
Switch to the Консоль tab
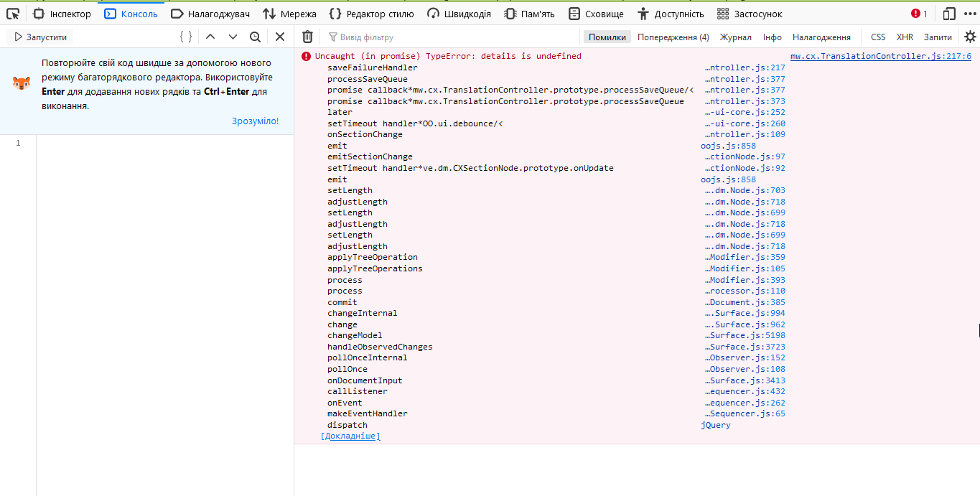pyautogui.click(x=131, y=14)
